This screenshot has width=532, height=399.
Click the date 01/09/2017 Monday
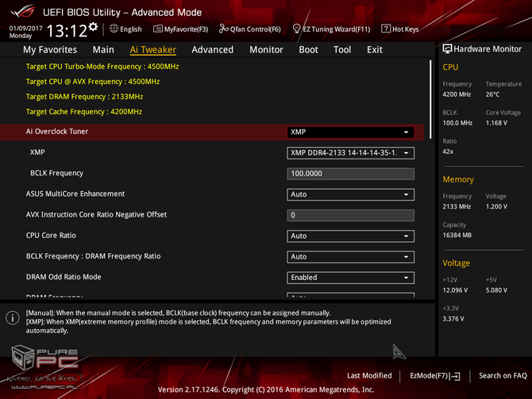pyautogui.click(x=25, y=32)
